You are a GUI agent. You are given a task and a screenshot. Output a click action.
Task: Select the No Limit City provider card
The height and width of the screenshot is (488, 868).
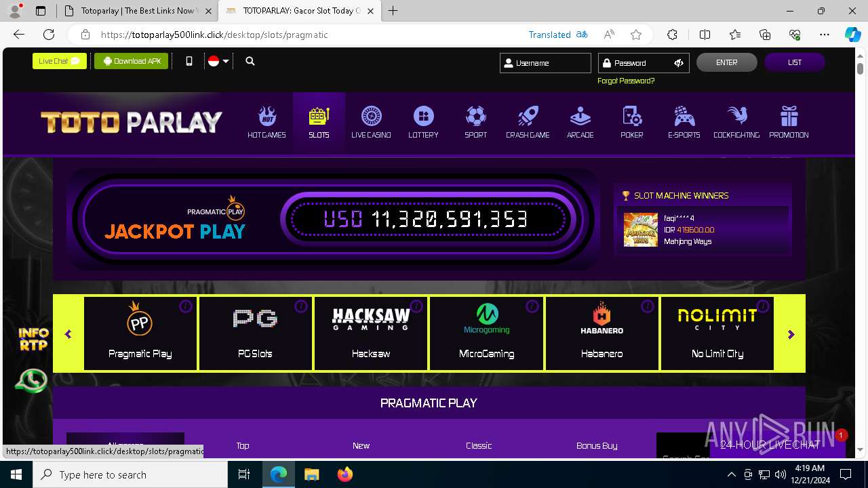pyautogui.click(x=717, y=333)
